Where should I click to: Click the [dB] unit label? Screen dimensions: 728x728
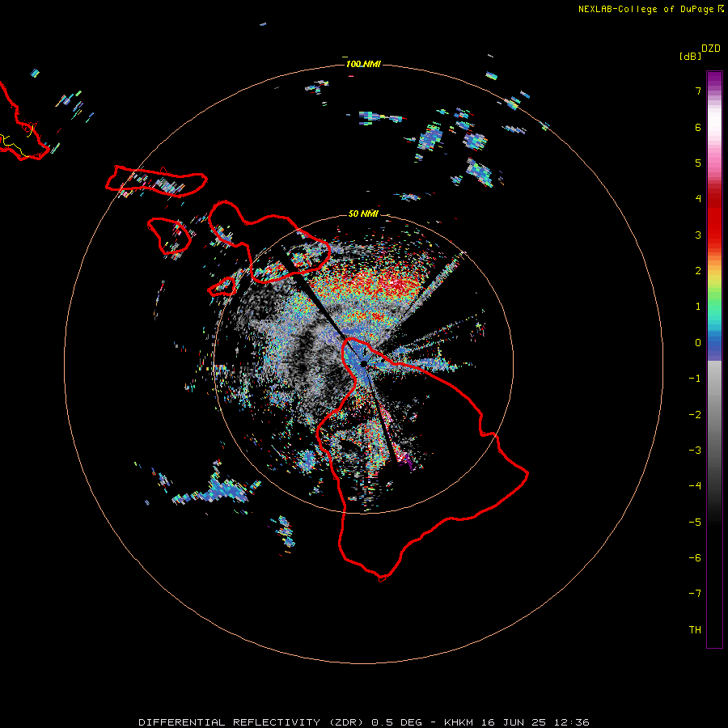691,56
